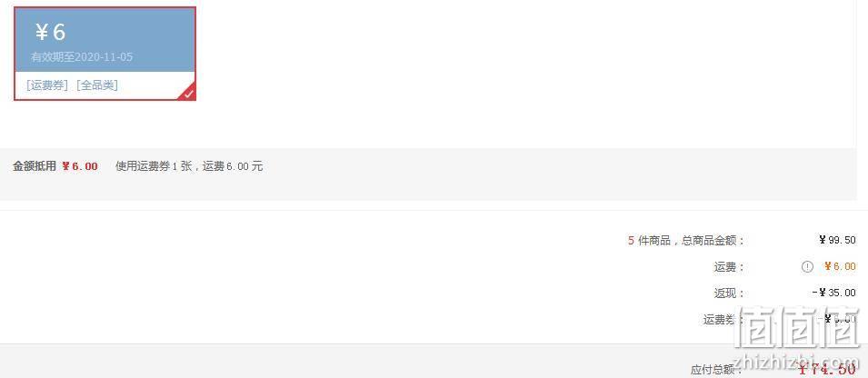Click the -¥35.00 cashback amount
This screenshot has height=378, width=868.
[833, 293]
